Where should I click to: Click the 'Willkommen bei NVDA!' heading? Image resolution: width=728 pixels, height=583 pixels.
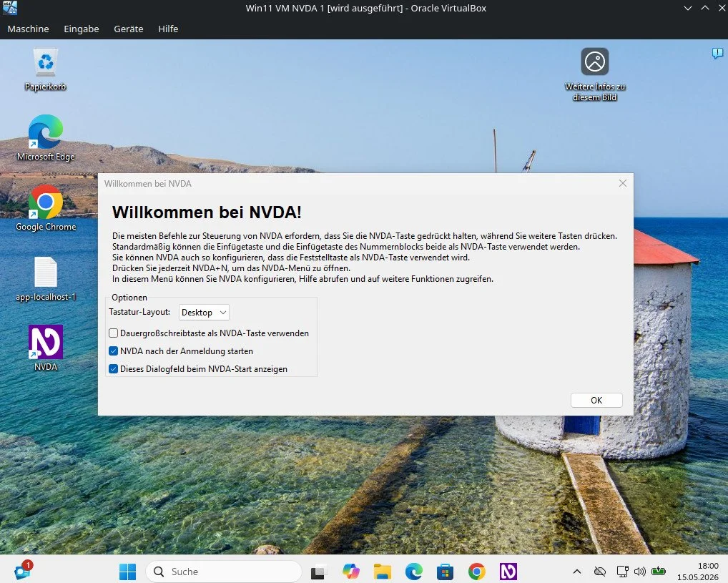pyautogui.click(x=207, y=212)
